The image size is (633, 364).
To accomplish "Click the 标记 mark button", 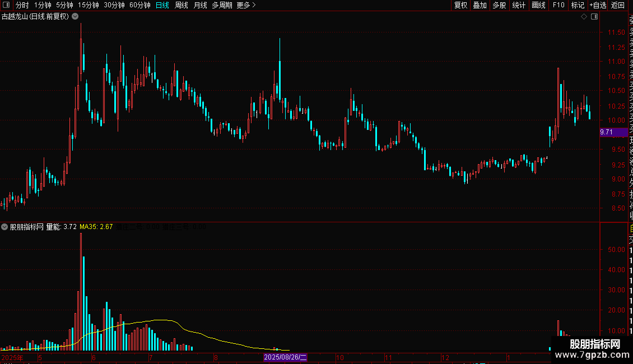I will [x=578, y=5].
